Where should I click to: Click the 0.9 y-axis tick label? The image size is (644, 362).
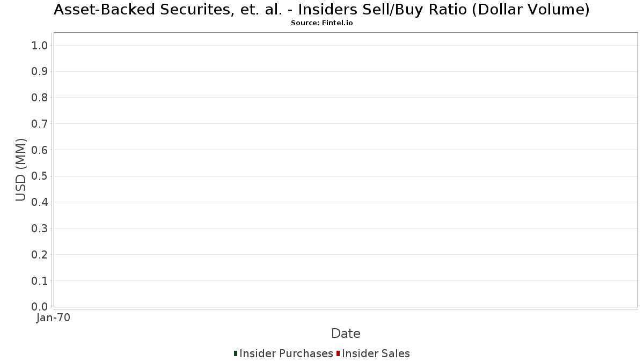pyautogui.click(x=40, y=72)
